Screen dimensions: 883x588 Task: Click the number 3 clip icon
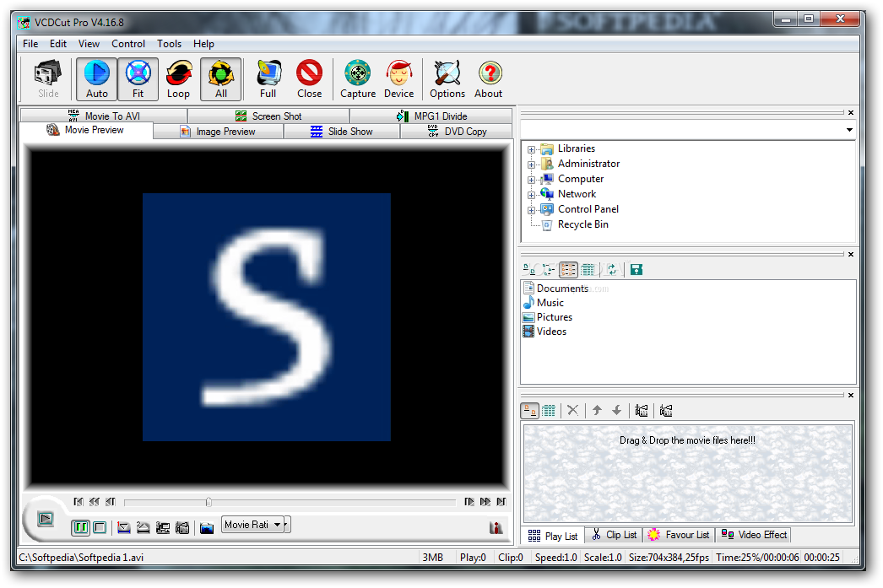pyautogui.click(x=163, y=528)
